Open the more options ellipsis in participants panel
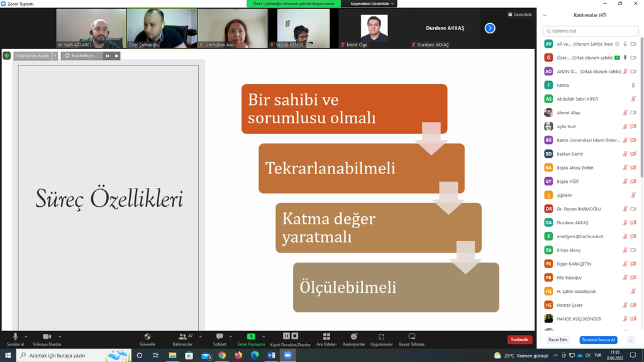Image resolution: width=644 pixels, height=362 pixels. pyautogui.click(x=630, y=340)
